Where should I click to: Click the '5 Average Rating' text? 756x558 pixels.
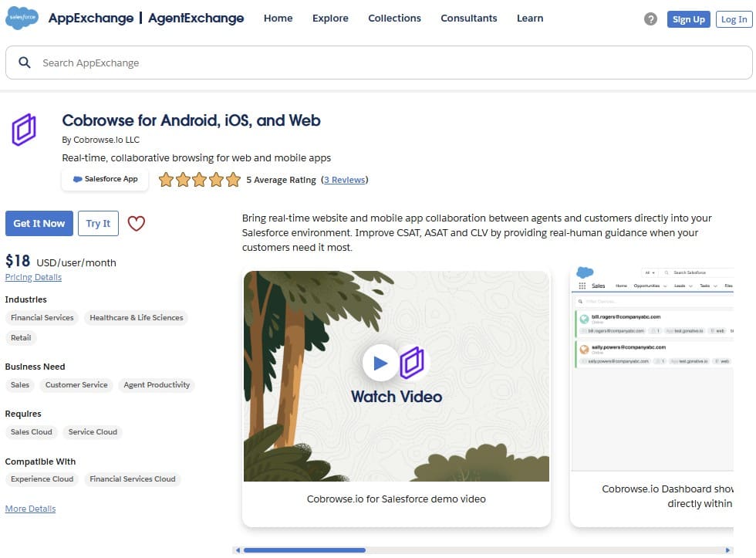(281, 180)
